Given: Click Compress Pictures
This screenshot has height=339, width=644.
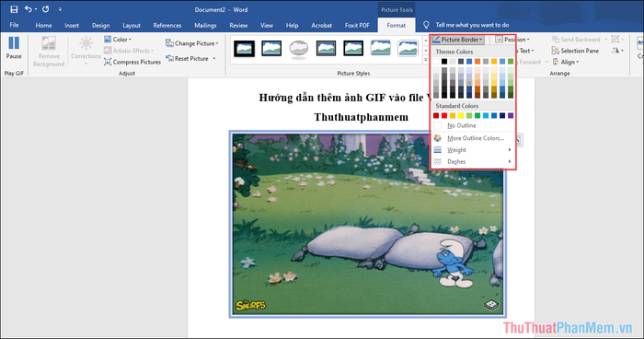Looking at the screenshot, I should pyautogui.click(x=132, y=62).
